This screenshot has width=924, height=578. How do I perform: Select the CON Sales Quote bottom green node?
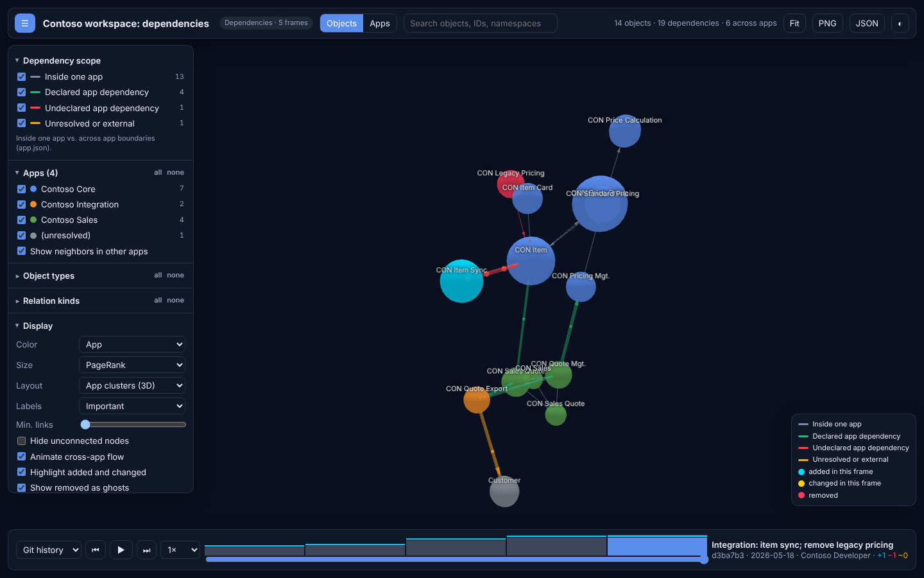pyautogui.click(x=556, y=415)
